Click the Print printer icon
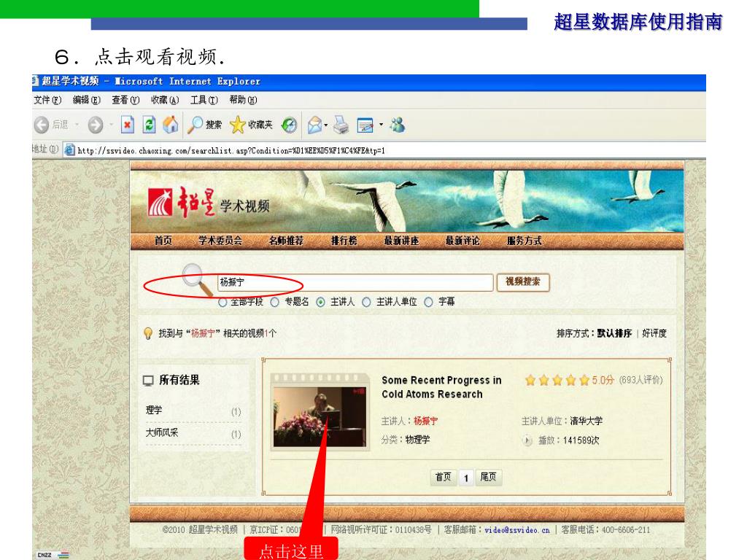Image resolution: width=747 pixels, height=560 pixels. pos(341,125)
